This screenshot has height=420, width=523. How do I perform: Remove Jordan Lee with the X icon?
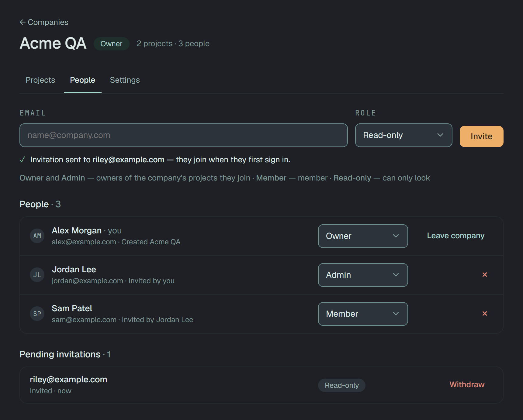485,275
